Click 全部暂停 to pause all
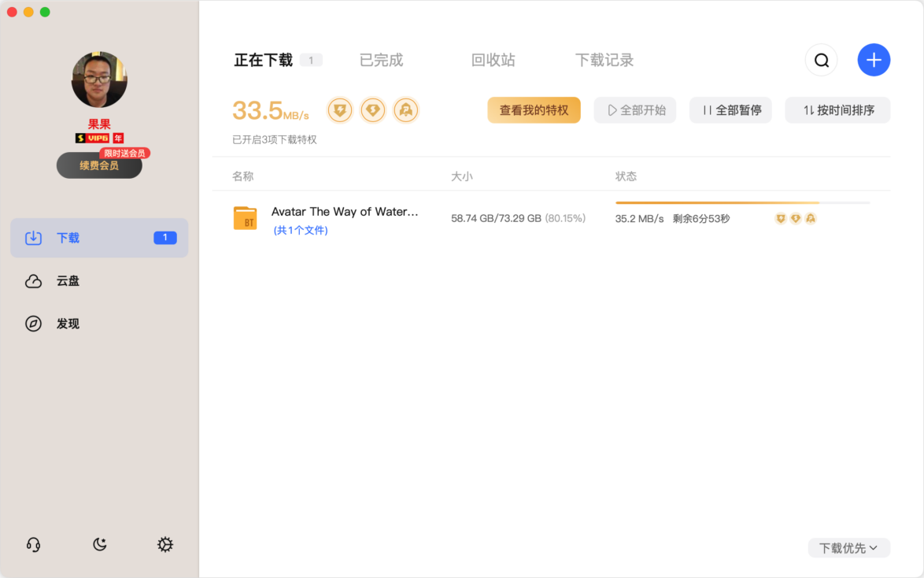The height and width of the screenshot is (578, 924). click(x=730, y=110)
